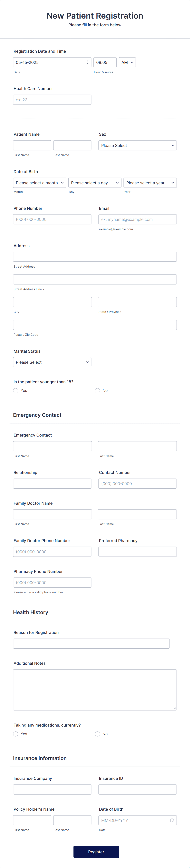Expand the birth day dropdown
The width and height of the screenshot is (190, 868).
[x=95, y=183]
